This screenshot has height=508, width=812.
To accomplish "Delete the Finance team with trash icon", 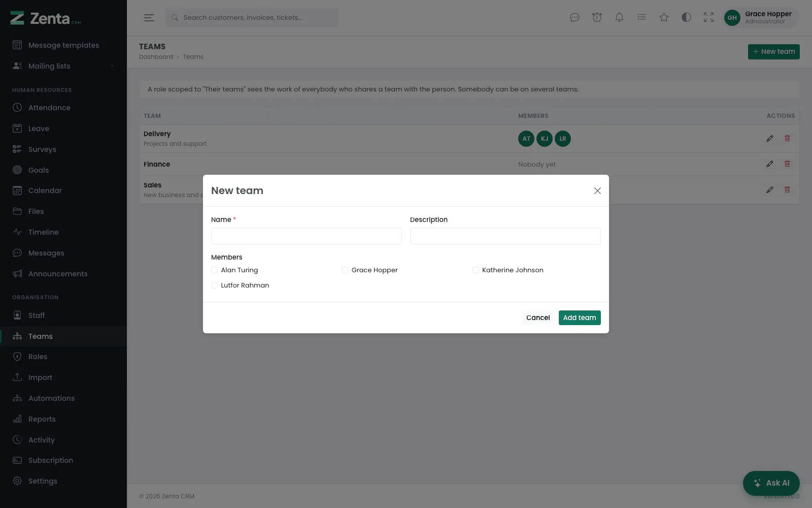I will 787,164.
